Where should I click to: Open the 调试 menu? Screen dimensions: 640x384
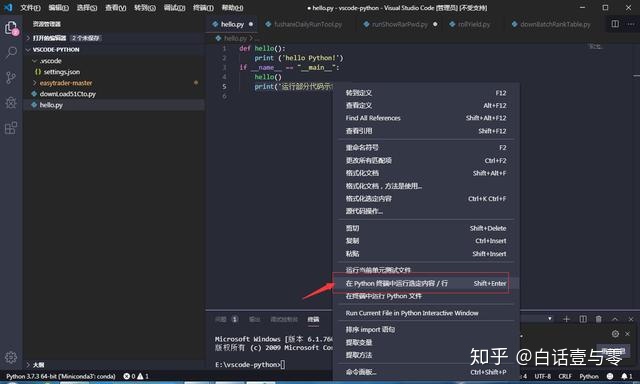[x=174, y=8]
